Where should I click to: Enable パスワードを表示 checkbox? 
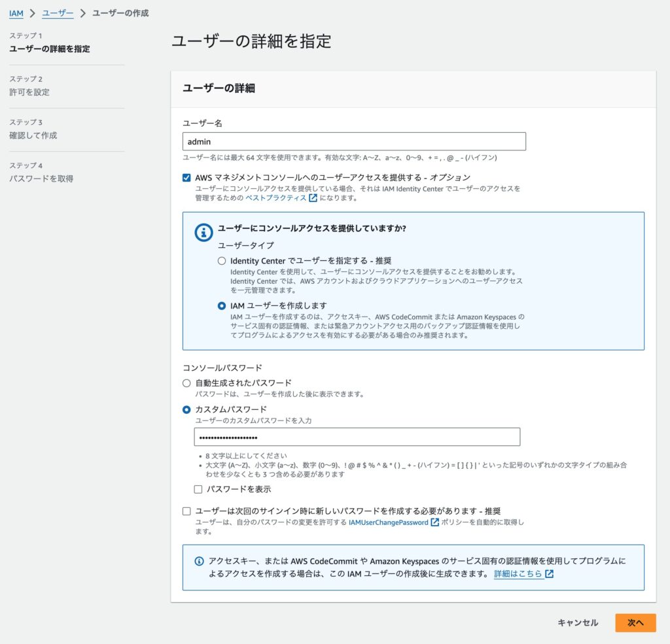(198, 489)
